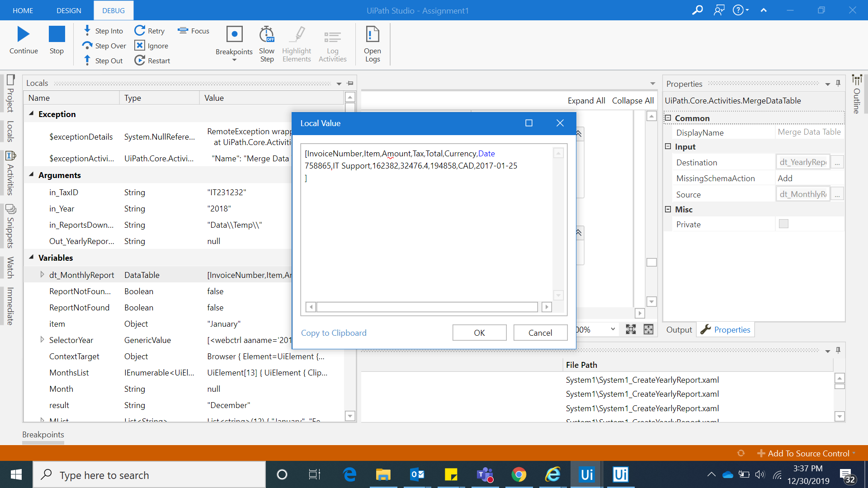868x488 pixels.
Task: Expand the dt_MonthlyReport variable row
Action: (x=42, y=275)
